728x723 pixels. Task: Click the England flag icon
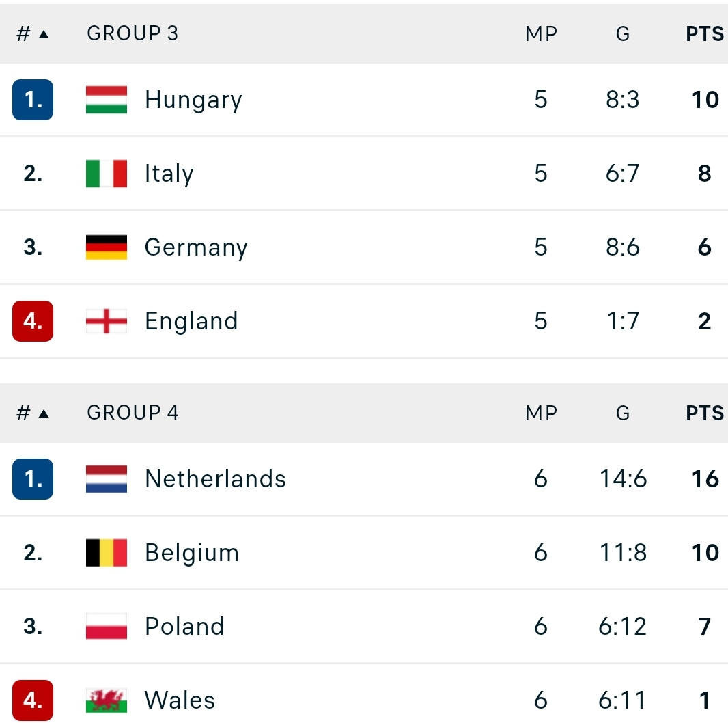(107, 321)
